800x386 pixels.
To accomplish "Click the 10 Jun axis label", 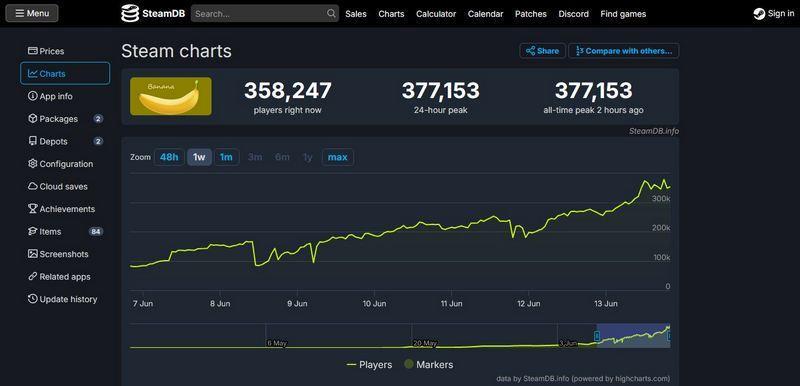I will 374,303.
